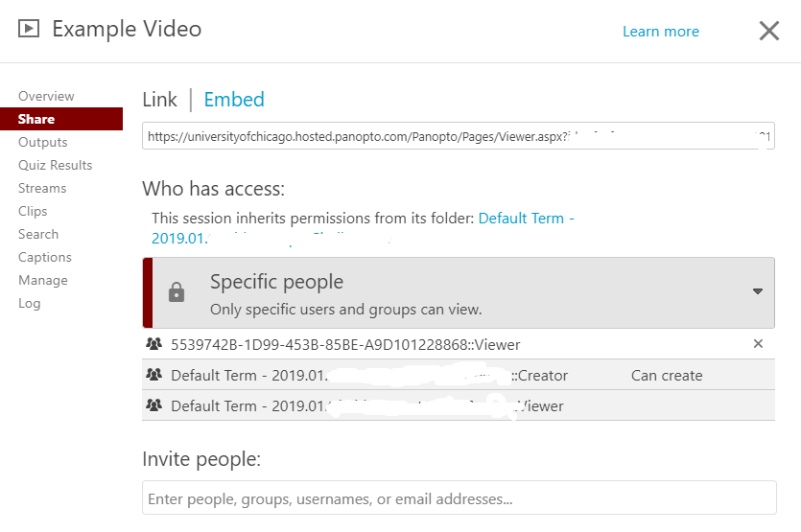Screen dimensions: 801x532
Task: Click the video play icon beside Example Video
Action: point(29,29)
